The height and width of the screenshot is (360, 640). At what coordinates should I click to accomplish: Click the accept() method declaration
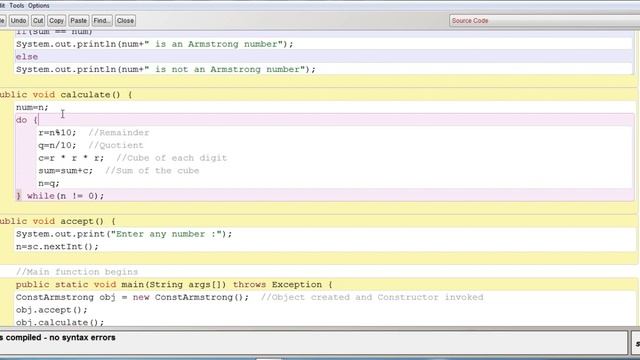58,221
